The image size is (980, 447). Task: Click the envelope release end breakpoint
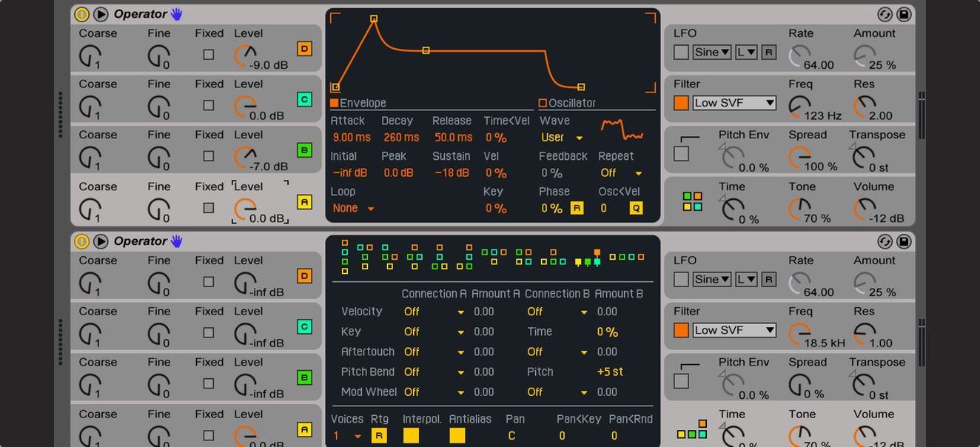pyautogui.click(x=581, y=87)
